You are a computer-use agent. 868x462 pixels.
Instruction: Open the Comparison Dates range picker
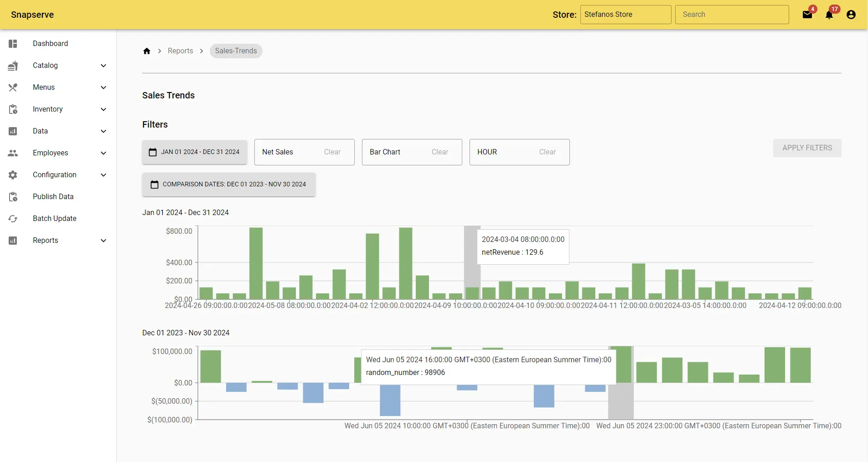tap(229, 185)
